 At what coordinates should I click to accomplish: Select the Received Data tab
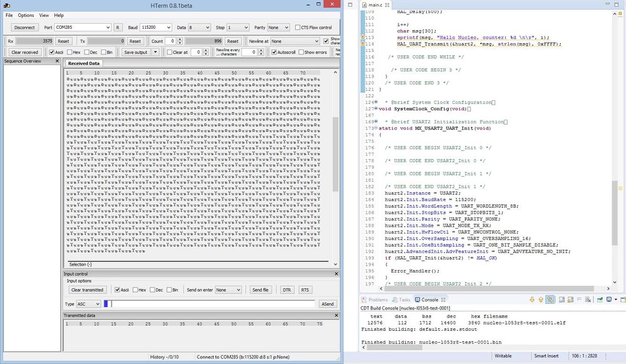(x=84, y=63)
